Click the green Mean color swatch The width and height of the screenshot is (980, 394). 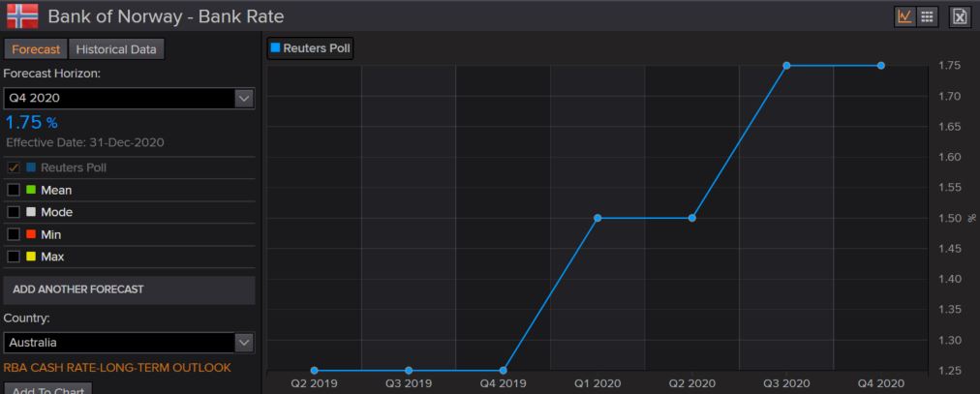point(31,190)
